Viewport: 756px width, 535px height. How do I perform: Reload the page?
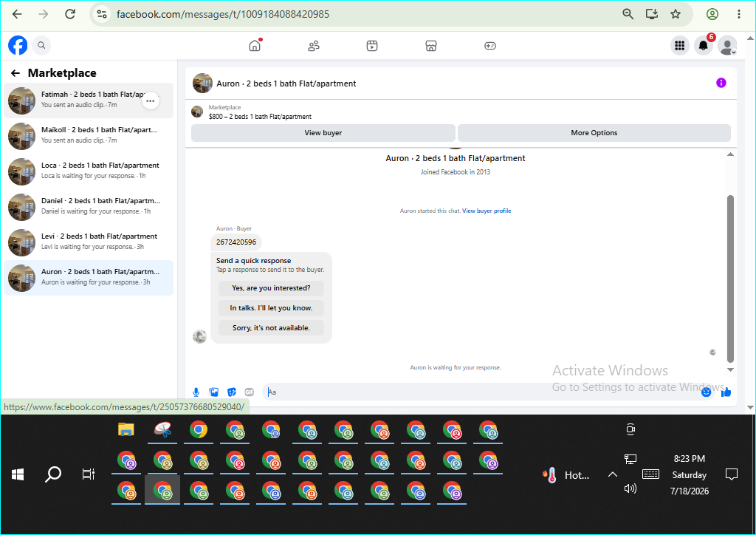click(x=70, y=14)
